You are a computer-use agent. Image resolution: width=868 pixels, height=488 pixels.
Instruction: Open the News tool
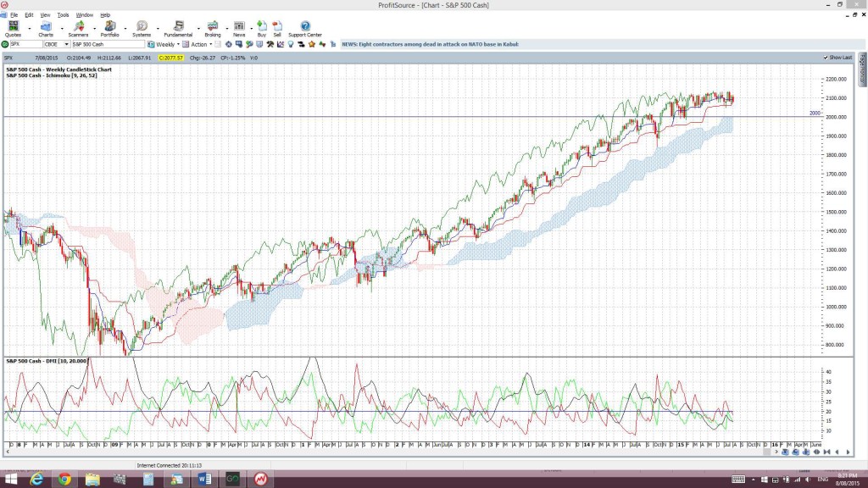coord(239,28)
